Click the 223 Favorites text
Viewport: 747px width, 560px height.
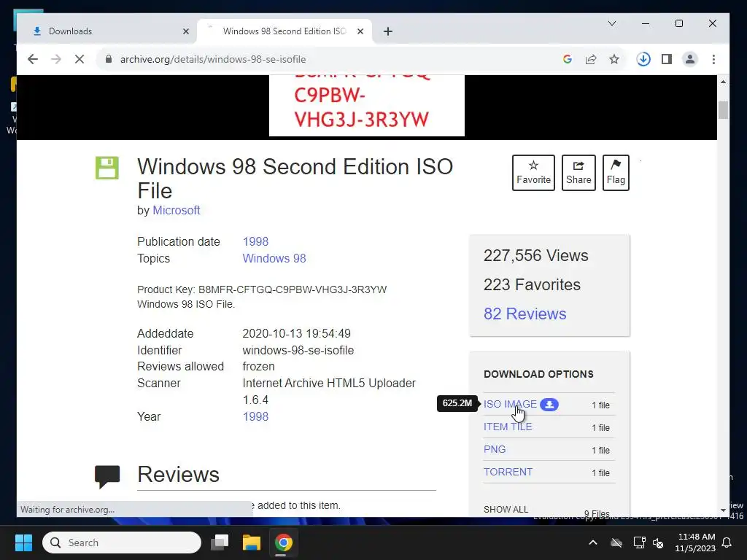click(532, 285)
